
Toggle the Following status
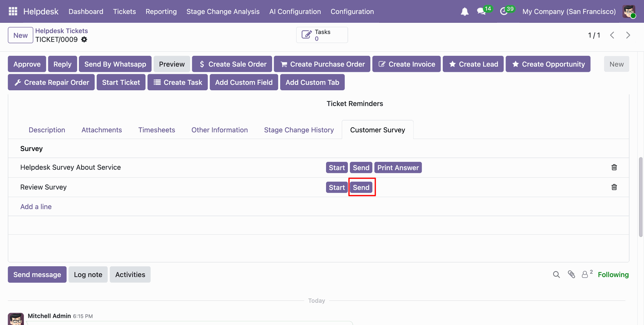tap(613, 275)
